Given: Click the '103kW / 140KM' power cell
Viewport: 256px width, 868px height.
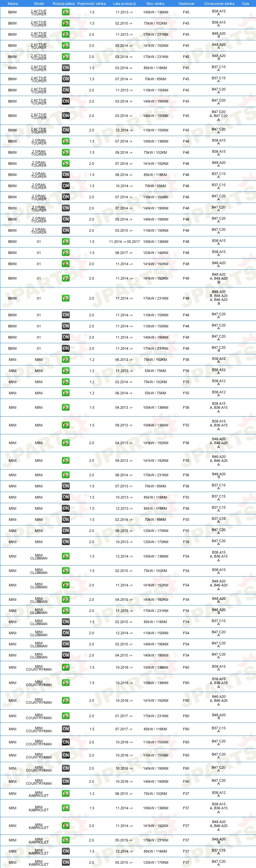Looking at the screenshot, I should 156,253.
